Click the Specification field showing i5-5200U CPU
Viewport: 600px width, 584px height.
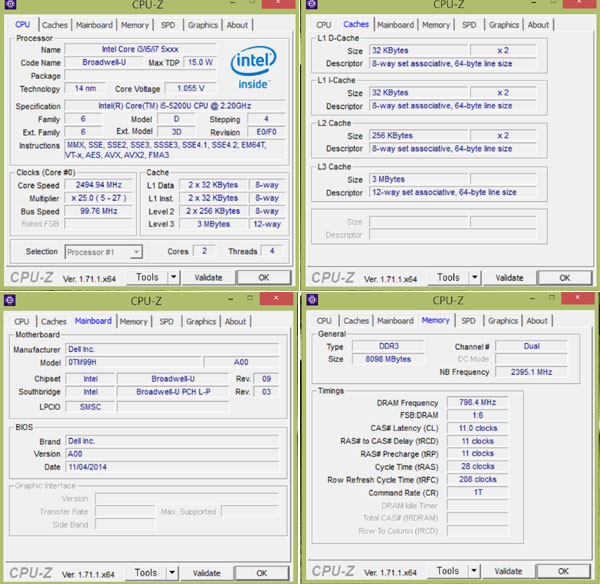pos(174,106)
